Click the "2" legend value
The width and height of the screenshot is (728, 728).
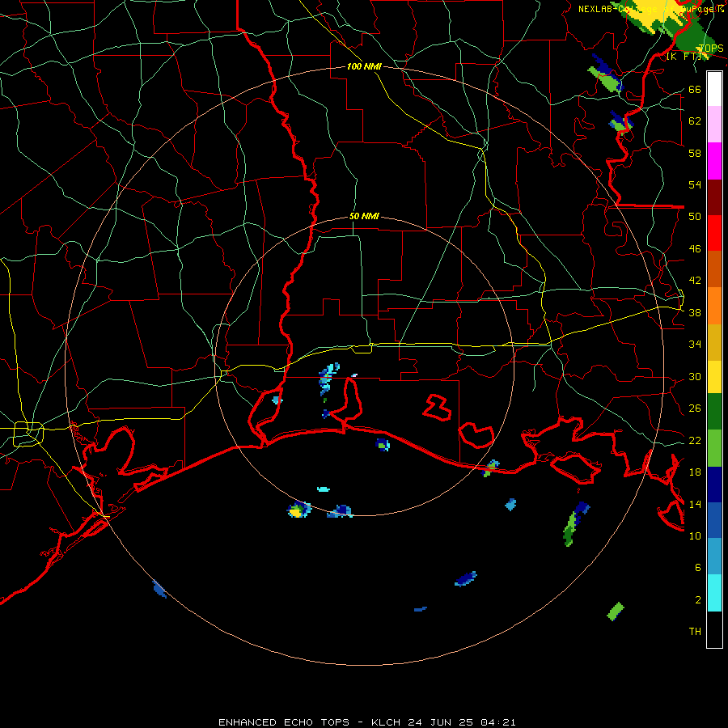point(697,600)
